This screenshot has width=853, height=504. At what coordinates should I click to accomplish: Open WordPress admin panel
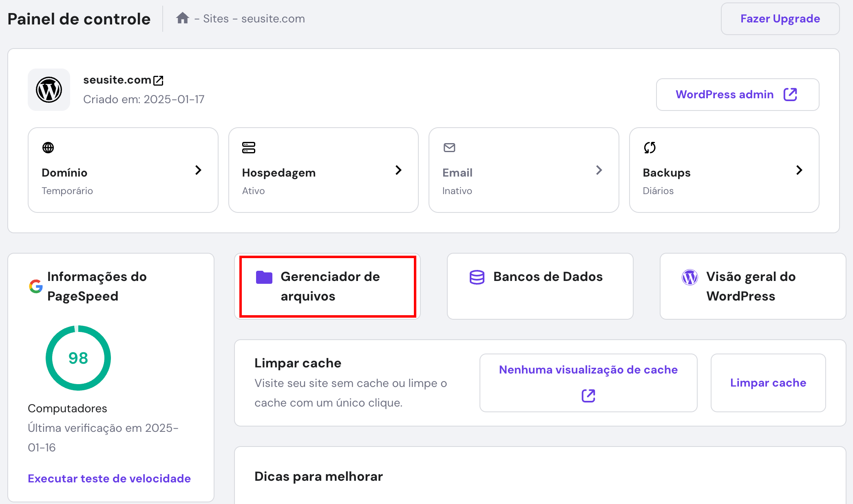tap(737, 94)
